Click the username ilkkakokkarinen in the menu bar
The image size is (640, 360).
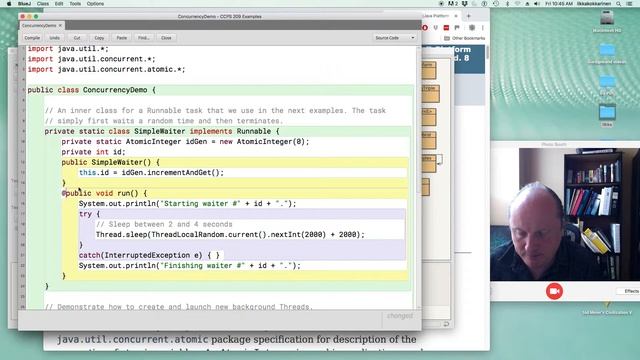click(x=594, y=4)
